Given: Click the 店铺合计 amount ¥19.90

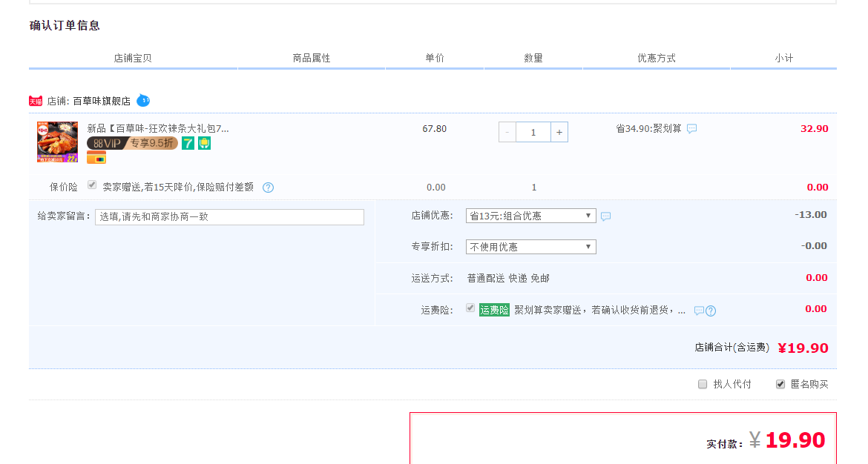Looking at the screenshot, I should pos(803,348).
